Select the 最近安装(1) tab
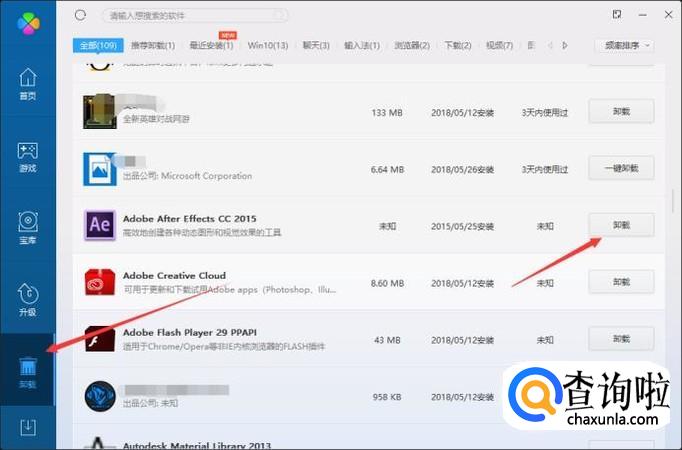 coord(211,45)
